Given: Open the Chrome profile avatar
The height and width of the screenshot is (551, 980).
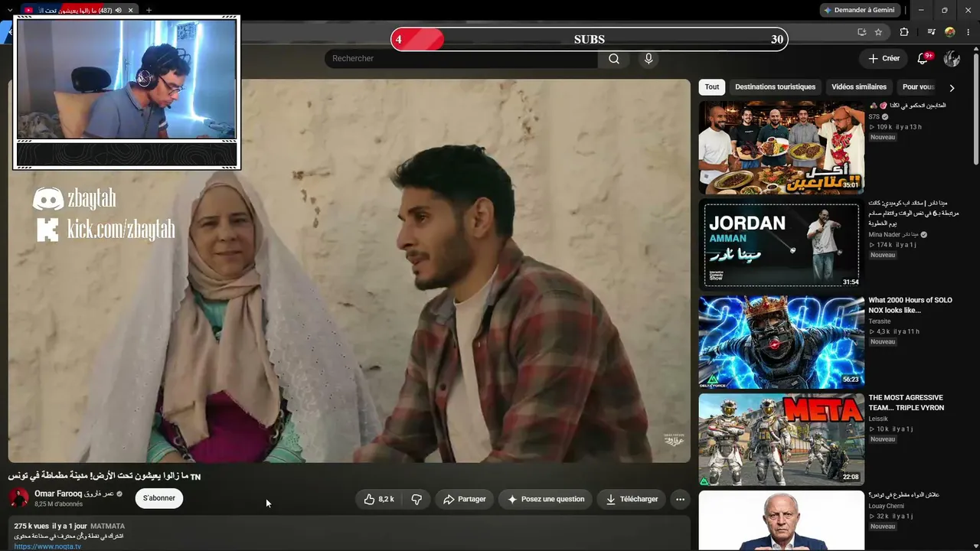Looking at the screenshot, I should tap(950, 32).
